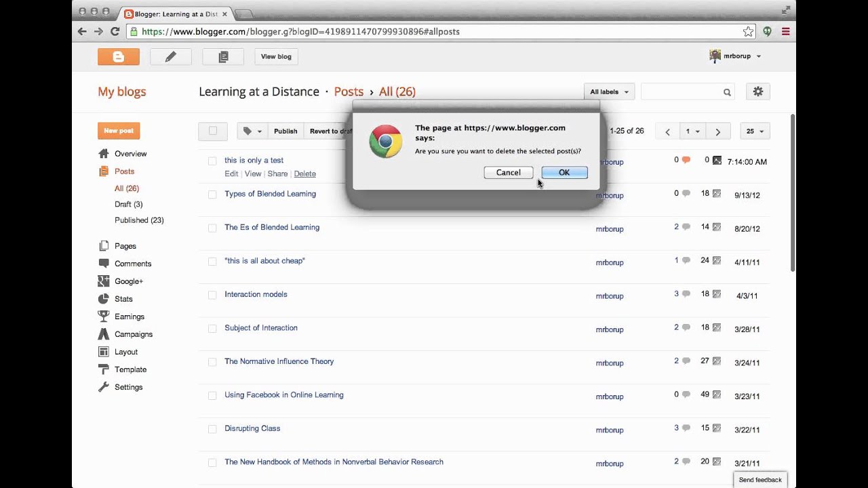Open the posts list icon button
This screenshot has width=868, height=488.
[223, 57]
